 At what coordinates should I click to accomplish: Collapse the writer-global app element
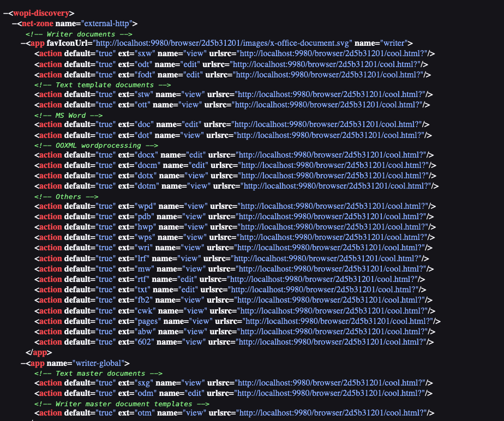tap(23, 363)
